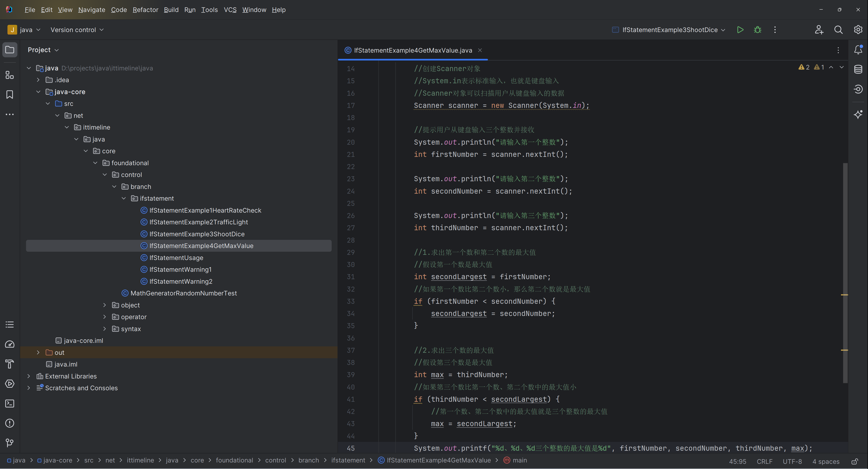
Task: Change indent setting 4 spaces
Action: 826,461
